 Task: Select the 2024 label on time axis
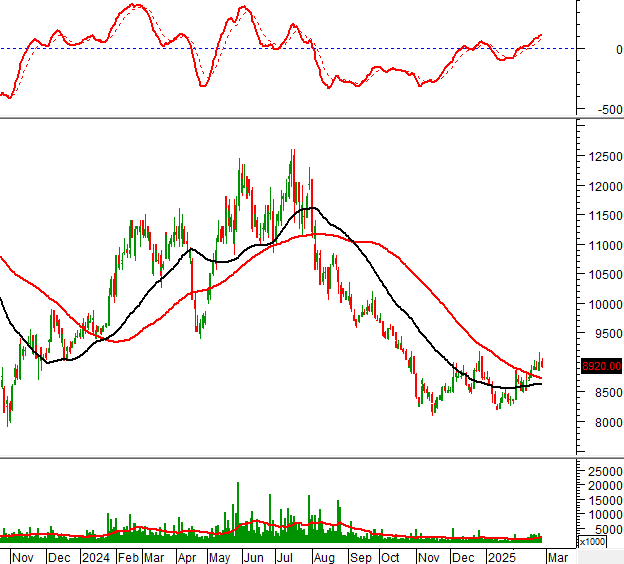96,555
